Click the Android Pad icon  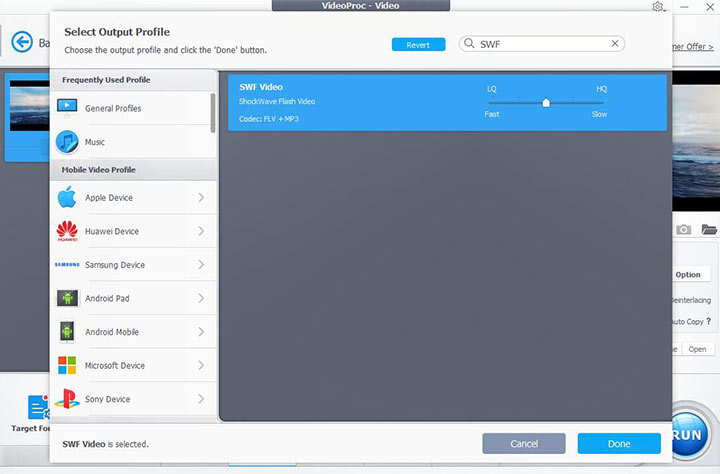click(x=67, y=298)
